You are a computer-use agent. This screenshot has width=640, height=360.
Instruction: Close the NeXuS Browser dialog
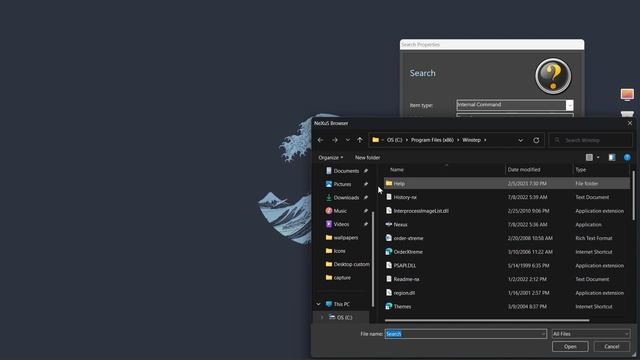(630, 123)
